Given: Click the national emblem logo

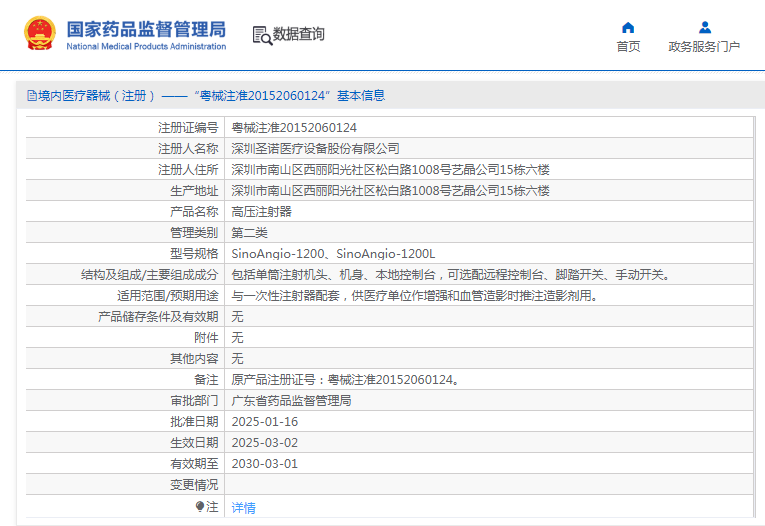Looking at the screenshot, I should tap(40, 34).
